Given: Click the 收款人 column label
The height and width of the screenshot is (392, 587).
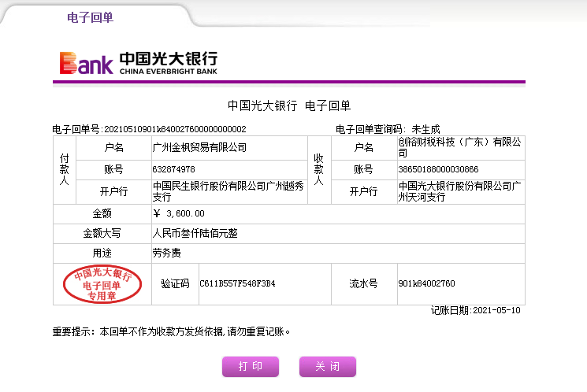Looking at the screenshot, I should point(319,170).
